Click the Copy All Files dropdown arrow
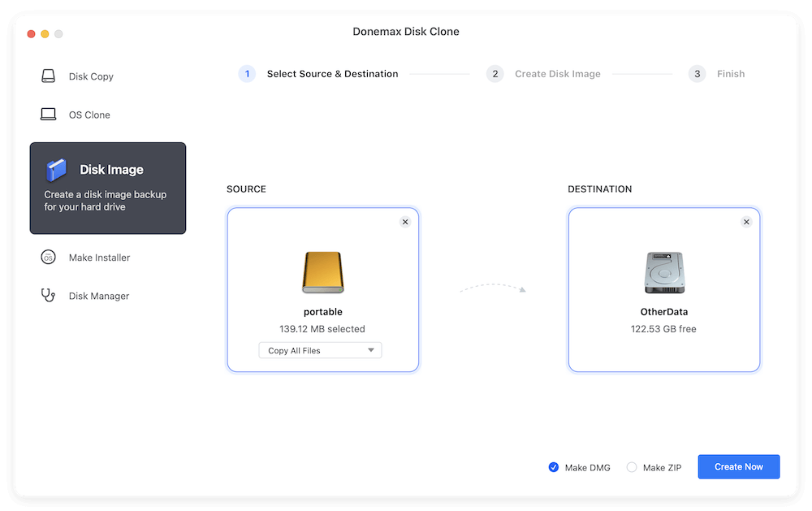This screenshot has height=511, width=812. pyautogui.click(x=370, y=349)
